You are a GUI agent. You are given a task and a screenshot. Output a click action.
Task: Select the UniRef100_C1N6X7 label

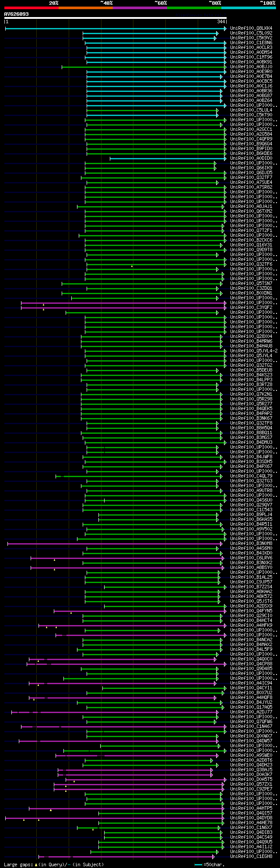[251, 828]
